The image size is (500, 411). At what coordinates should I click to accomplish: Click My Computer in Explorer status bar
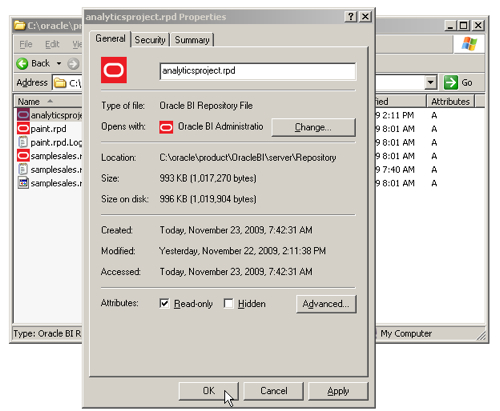tap(406, 333)
